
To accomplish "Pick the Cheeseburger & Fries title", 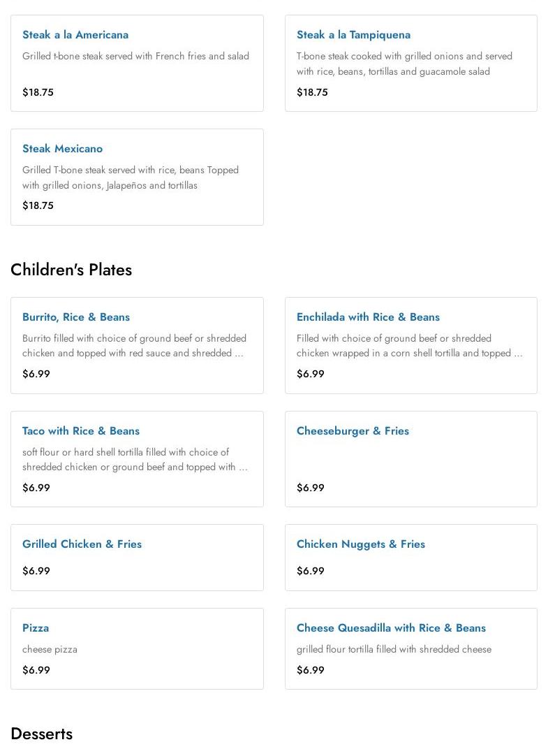I will [x=353, y=431].
